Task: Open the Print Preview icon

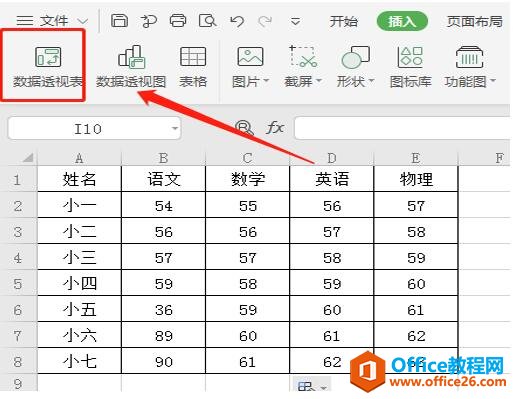Action: coord(207,21)
